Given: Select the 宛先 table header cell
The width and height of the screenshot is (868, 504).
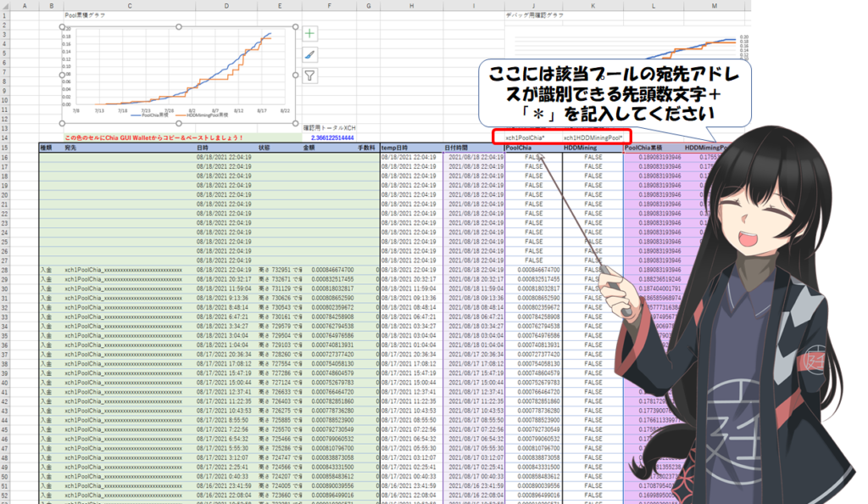Looking at the screenshot, I should (130, 148).
